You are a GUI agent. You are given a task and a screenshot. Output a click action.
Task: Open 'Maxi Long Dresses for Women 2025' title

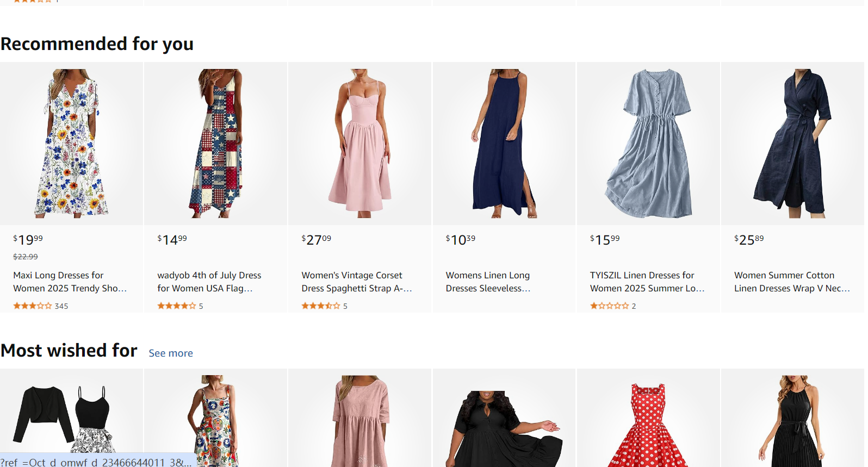(x=70, y=282)
